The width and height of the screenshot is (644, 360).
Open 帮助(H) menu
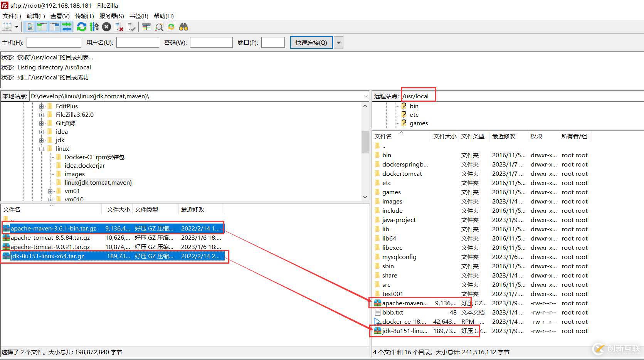(163, 16)
